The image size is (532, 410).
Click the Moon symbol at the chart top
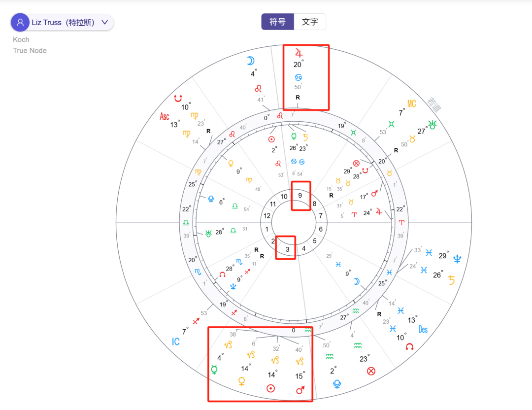tap(251, 61)
